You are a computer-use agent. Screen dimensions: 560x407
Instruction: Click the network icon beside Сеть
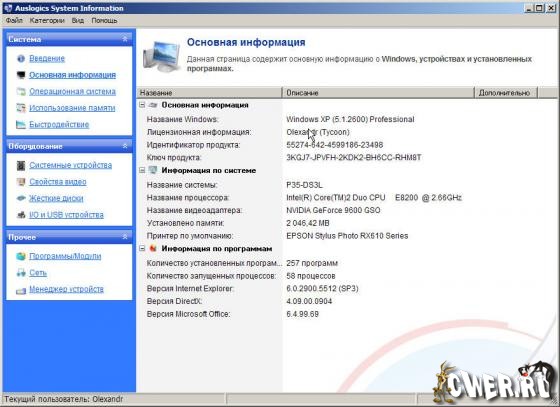pyautogui.click(x=21, y=273)
